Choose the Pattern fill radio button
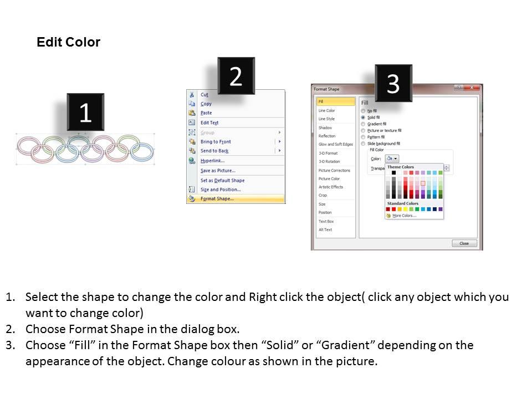532x399 pixels. coord(363,137)
